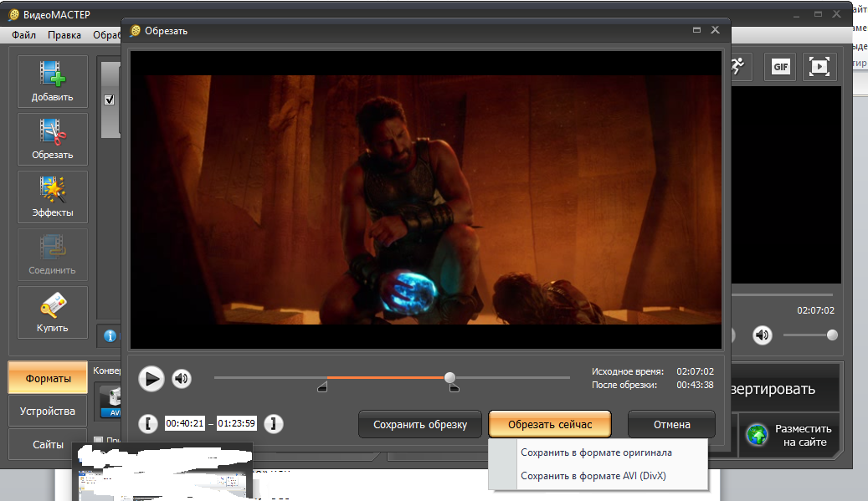Open the Файл menu

click(23, 35)
